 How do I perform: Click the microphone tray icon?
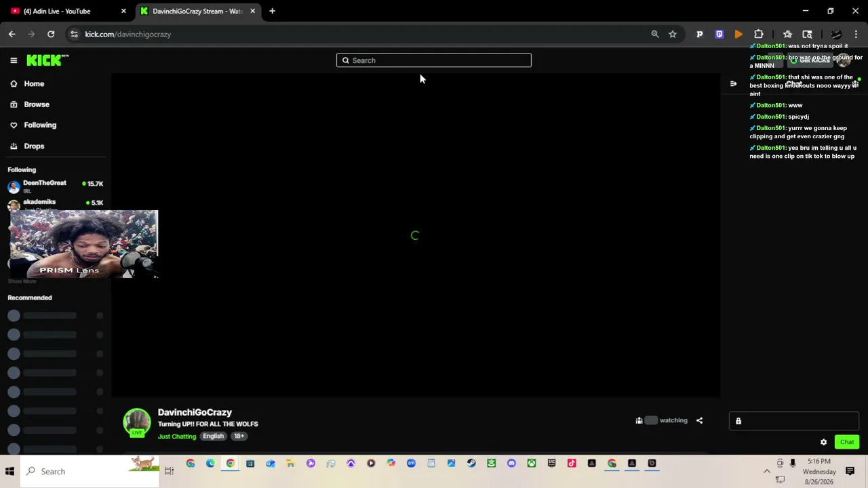(792, 463)
